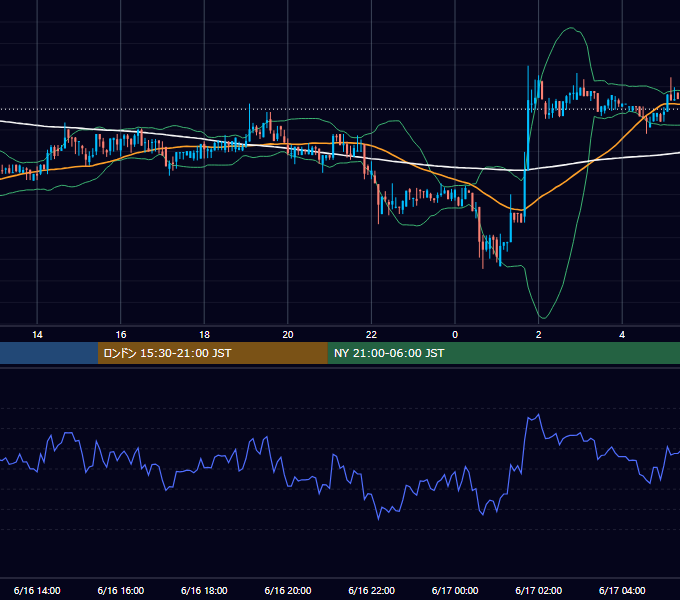
Task: Click the 6/16 18:00 time label
Action: coord(204,590)
